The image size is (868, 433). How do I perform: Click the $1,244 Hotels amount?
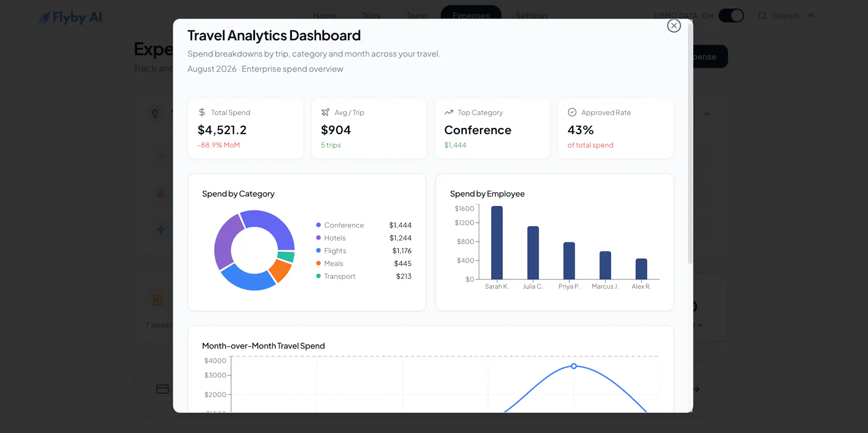click(400, 238)
